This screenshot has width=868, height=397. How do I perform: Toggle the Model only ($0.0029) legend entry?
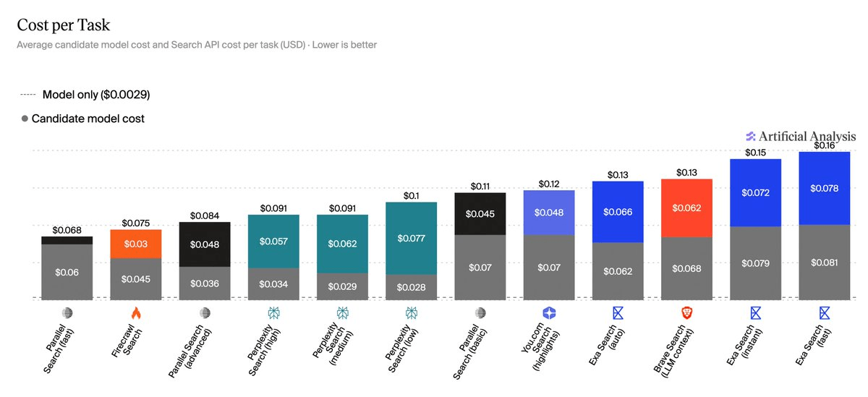[x=85, y=95]
